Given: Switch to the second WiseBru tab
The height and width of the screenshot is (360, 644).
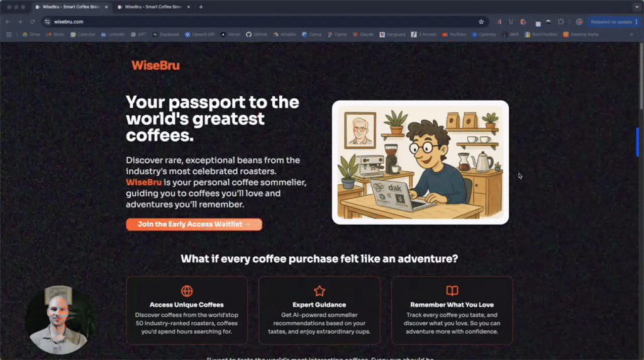Looking at the screenshot, I should [x=153, y=7].
